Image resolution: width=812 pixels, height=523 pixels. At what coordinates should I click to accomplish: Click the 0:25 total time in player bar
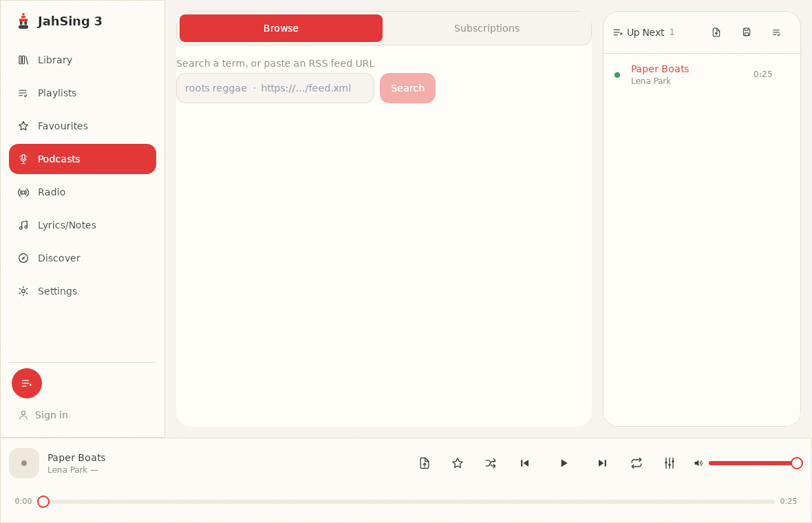pyautogui.click(x=789, y=501)
